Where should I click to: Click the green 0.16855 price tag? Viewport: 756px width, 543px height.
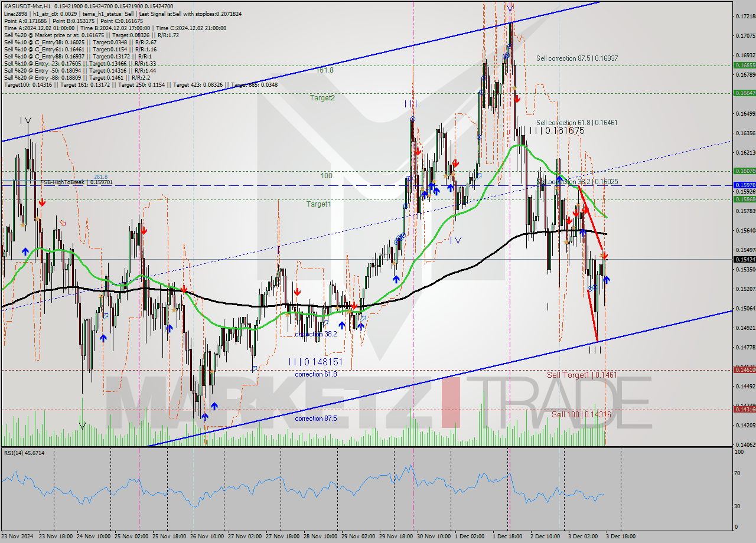[x=744, y=66]
